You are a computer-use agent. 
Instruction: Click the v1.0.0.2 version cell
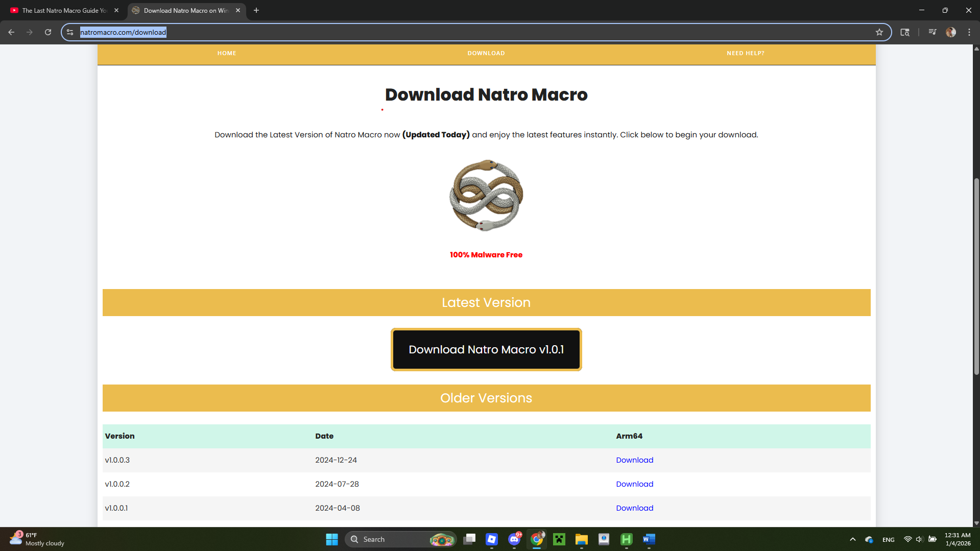click(117, 484)
